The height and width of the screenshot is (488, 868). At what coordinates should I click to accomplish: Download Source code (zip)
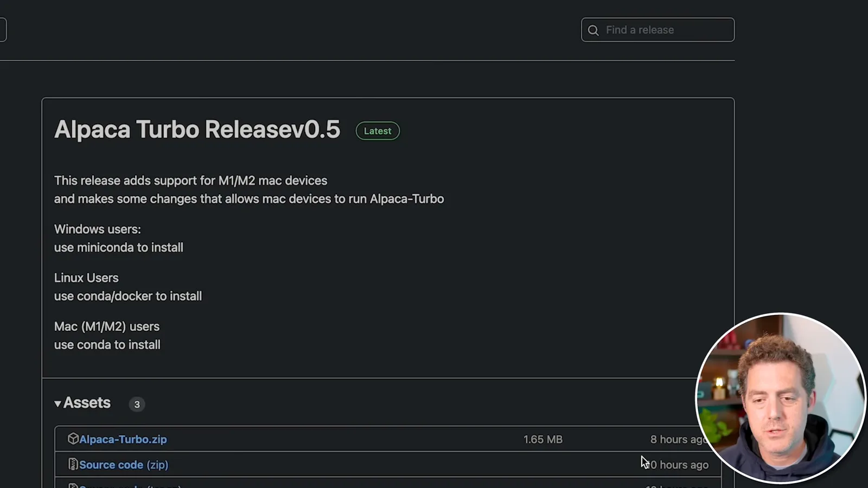[124, 465]
